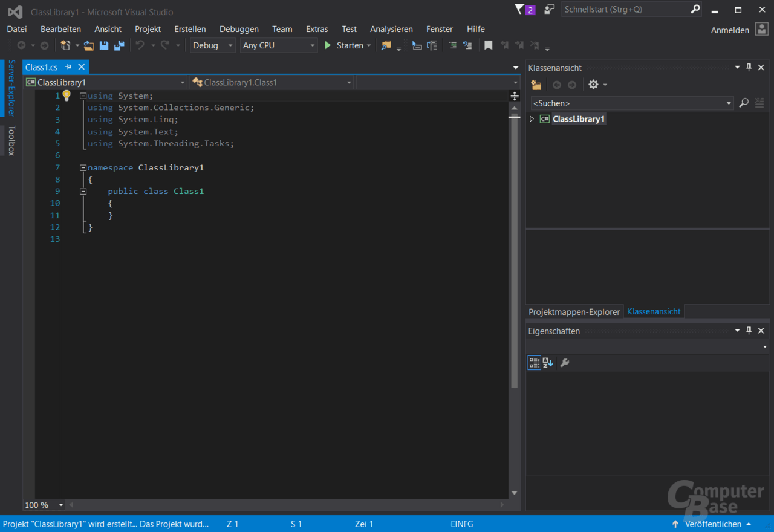Toggle a bookmark with the Bookmark icon

pos(488,45)
